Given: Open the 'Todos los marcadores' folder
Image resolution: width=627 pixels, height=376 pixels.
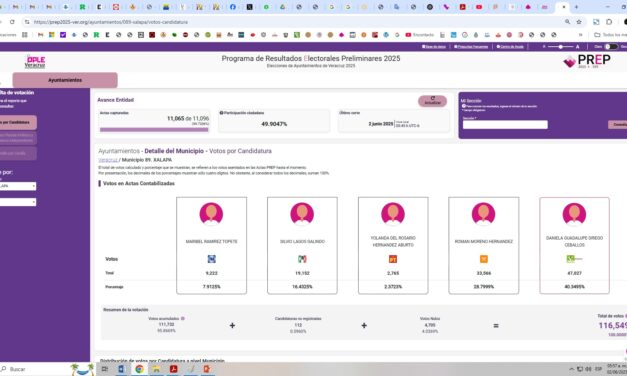Looking at the screenshot, I should click(x=610, y=35).
